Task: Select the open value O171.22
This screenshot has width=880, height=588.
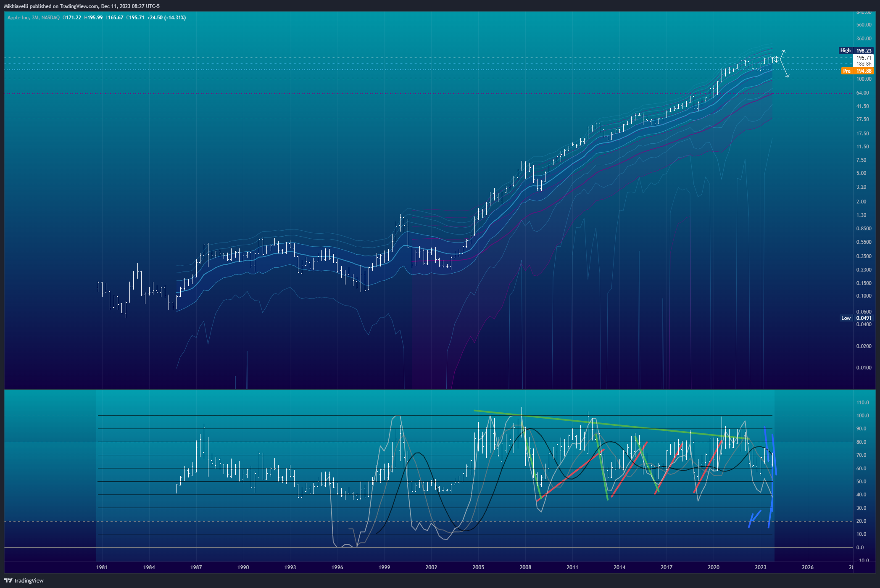Action: [x=72, y=18]
